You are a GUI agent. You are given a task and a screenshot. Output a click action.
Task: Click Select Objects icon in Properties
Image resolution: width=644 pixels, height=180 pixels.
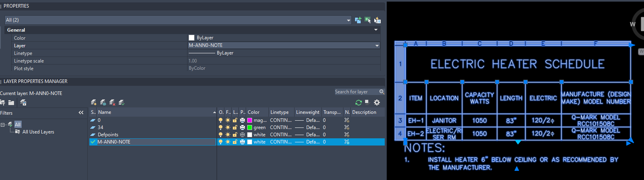pyautogui.click(x=367, y=20)
